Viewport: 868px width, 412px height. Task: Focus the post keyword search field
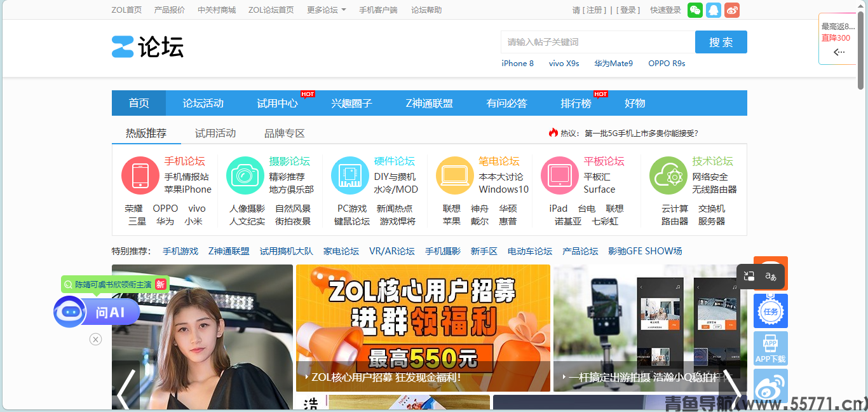(x=598, y=42)
